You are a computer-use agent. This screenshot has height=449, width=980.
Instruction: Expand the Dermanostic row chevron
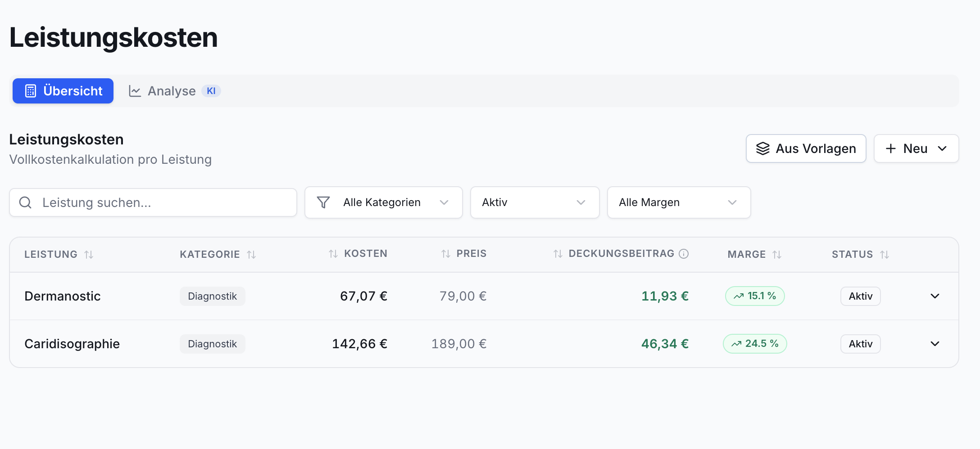tap(935, 296)
